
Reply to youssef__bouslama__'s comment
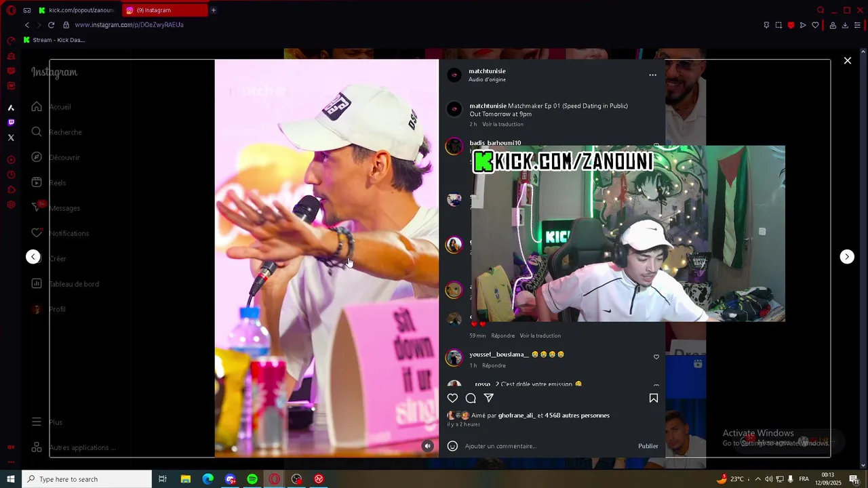[x=494, y=366]
